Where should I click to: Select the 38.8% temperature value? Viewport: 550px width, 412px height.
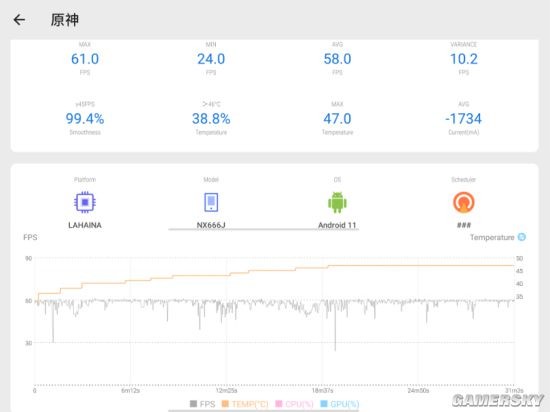tap(211, 119)
